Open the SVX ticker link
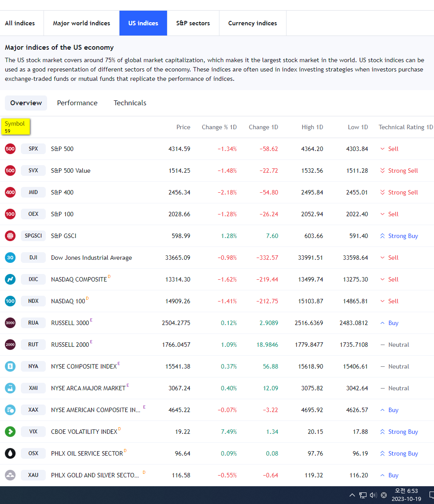Image resolution: width=434 pixels, height=504 pixels. (x=33, y=171)
